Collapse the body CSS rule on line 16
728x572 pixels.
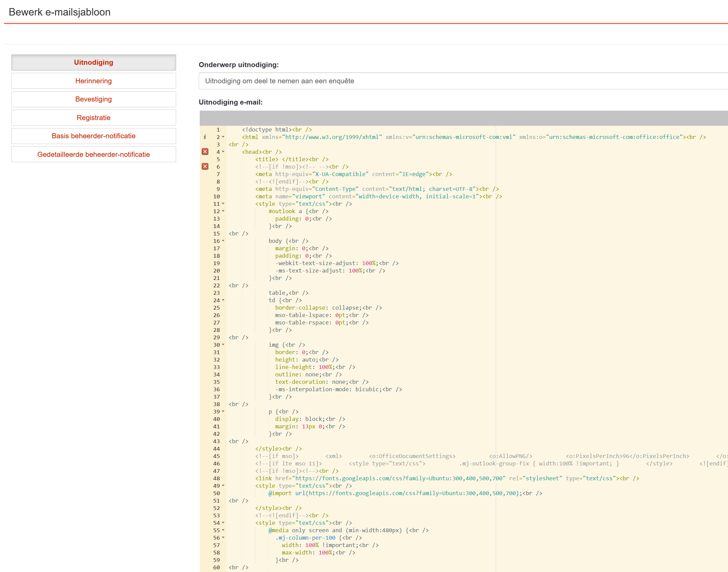[x=223, y=241]
